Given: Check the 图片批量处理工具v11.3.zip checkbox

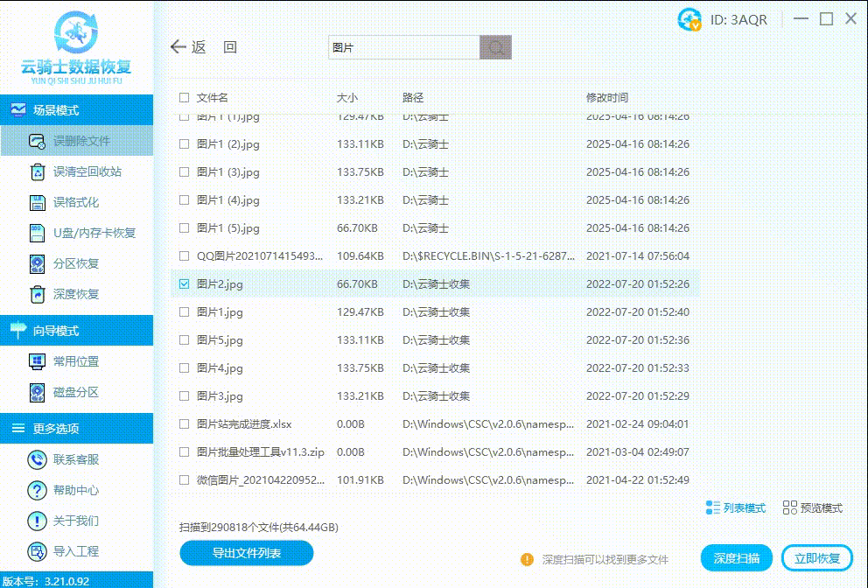Looking at the screenshot, I should tap(185, 452).
